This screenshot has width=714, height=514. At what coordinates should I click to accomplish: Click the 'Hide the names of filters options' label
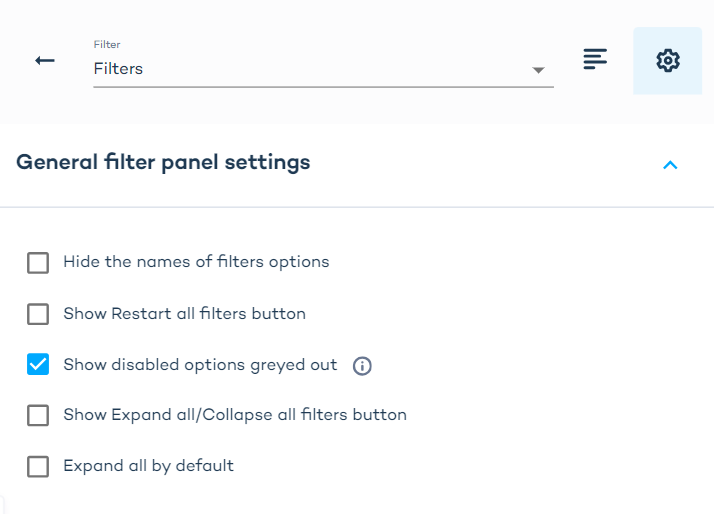point(196,262)
